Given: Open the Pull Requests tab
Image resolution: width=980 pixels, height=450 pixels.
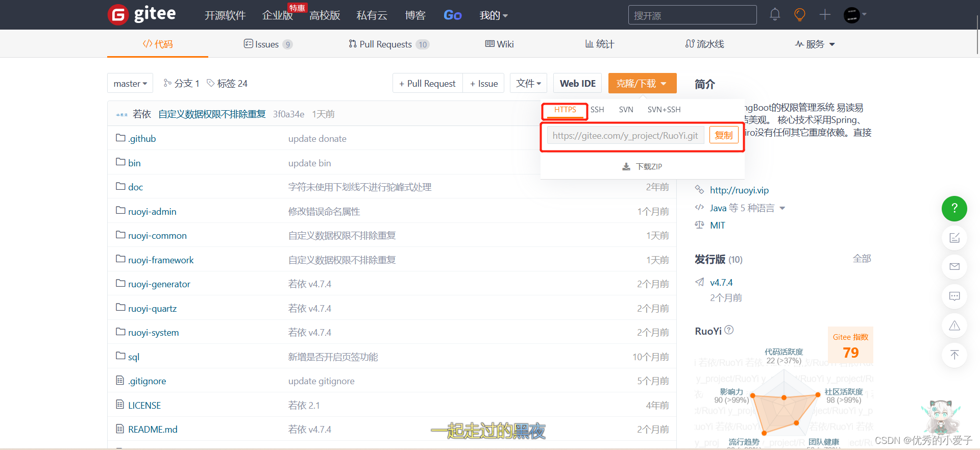Looking at the screenshot, I should tap(389, 44).
